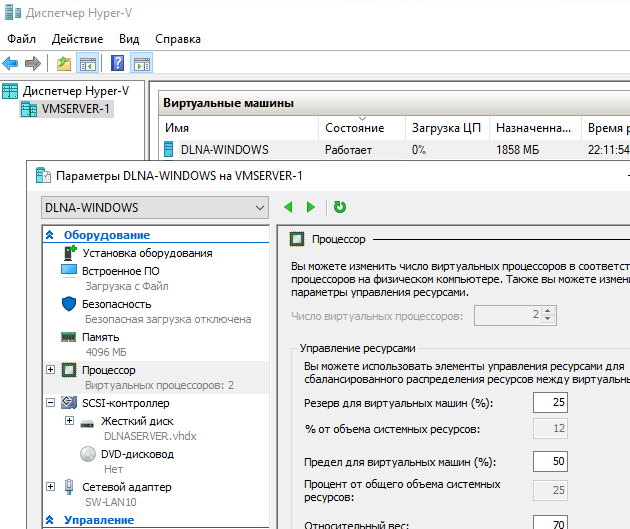
Task: Select VMSERVER-1 in the console tree
Action: pos(76,109)
